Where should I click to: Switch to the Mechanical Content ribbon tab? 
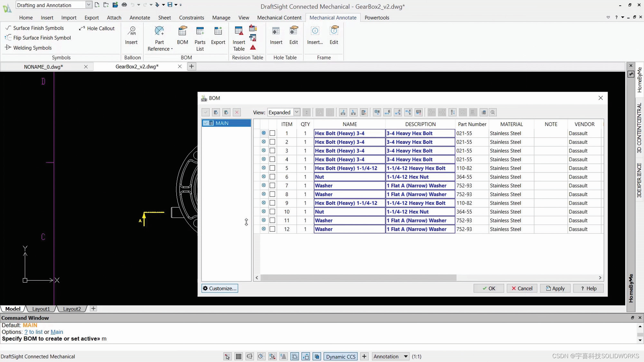pyautogui.click(x=279, y=17)
